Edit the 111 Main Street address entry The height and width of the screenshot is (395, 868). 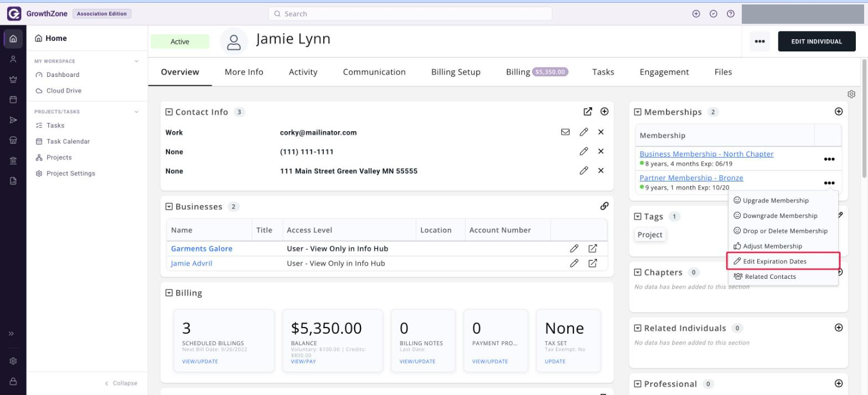583,171
